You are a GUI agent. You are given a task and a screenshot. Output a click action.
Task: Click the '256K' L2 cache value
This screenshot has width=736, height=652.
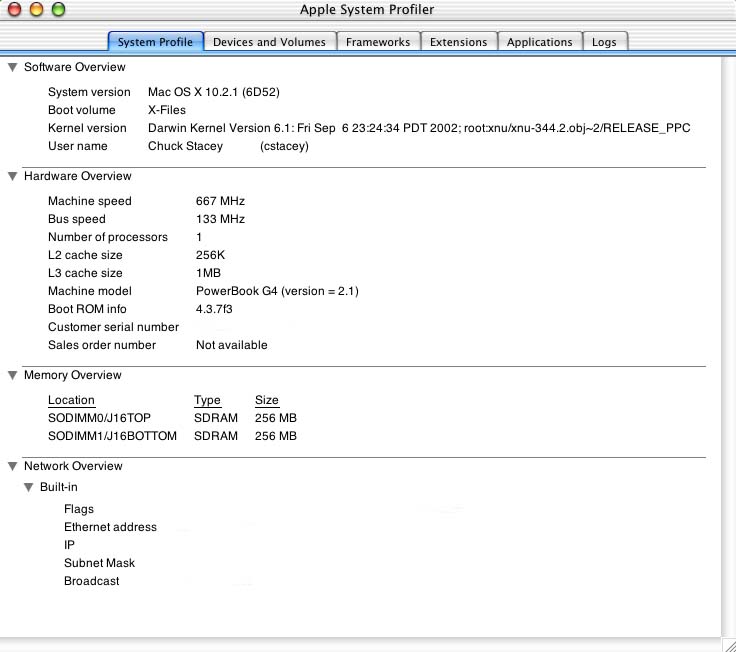coord(210,255)
